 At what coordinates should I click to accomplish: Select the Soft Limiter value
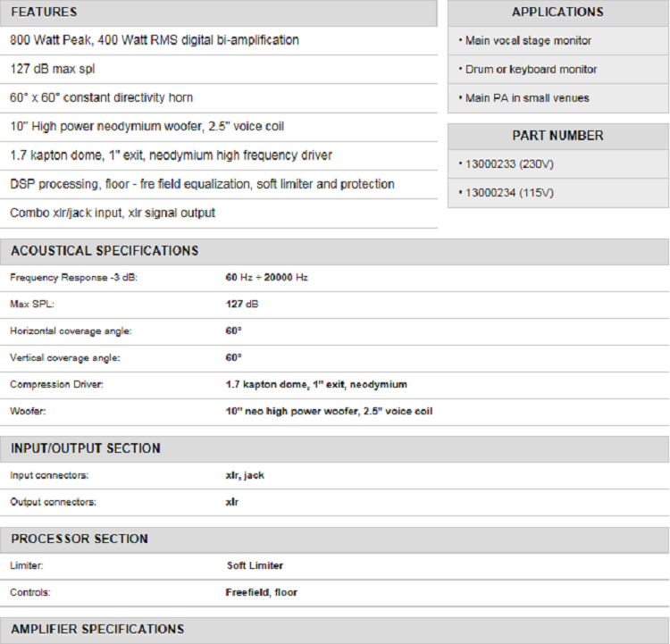click(x=255, y=565)
